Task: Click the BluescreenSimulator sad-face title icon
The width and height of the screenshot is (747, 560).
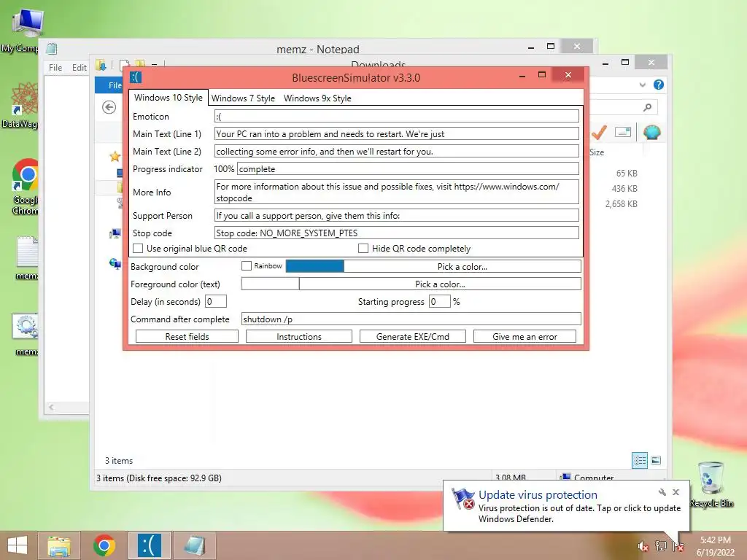Action: [x=136, y=77]
